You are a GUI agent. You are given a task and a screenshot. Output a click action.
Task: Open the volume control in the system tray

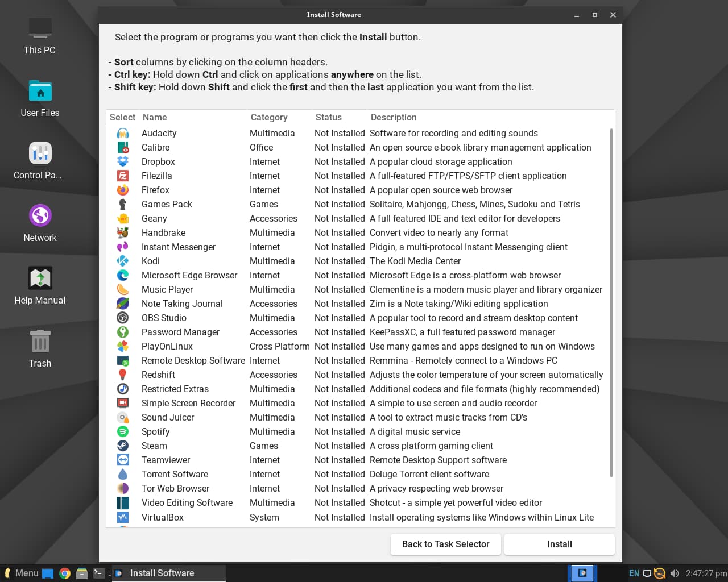click(675, 573)
